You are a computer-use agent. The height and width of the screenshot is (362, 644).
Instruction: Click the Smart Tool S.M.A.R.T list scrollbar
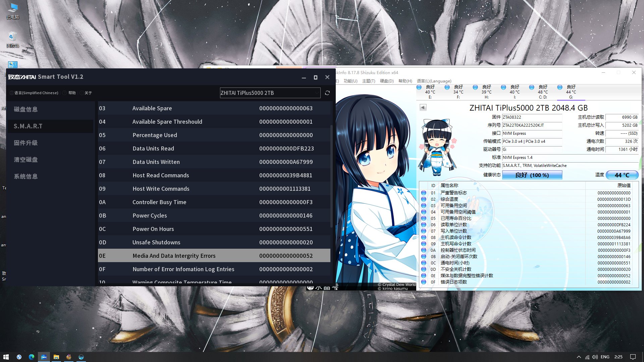[332, 176]
